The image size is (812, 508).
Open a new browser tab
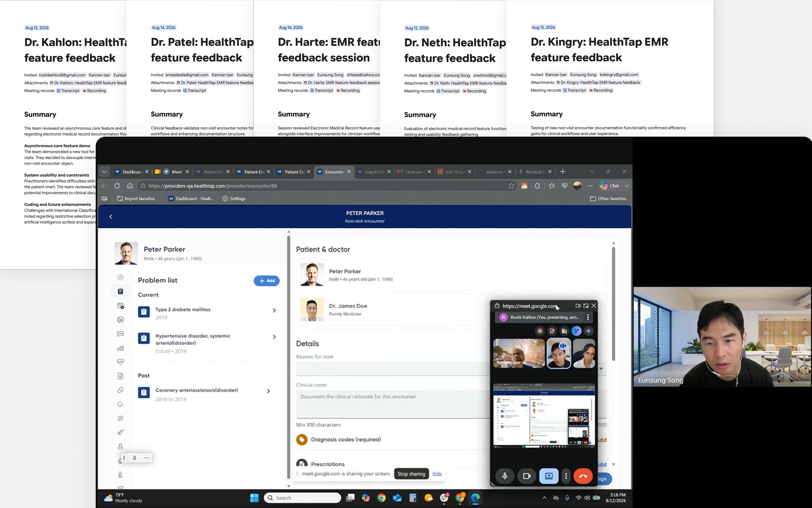coord(563,172)
